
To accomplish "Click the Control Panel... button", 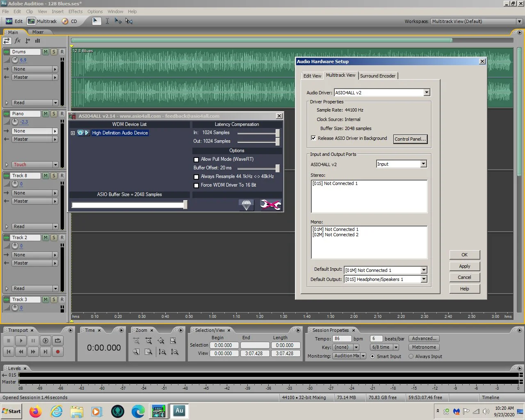I will 410,139.
